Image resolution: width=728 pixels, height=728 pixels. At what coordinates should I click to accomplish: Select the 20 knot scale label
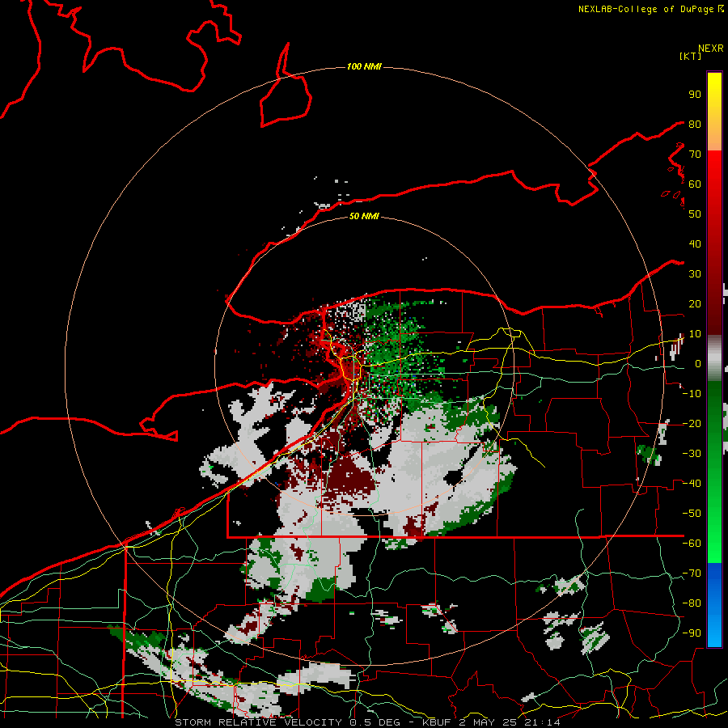pos(695,303)
